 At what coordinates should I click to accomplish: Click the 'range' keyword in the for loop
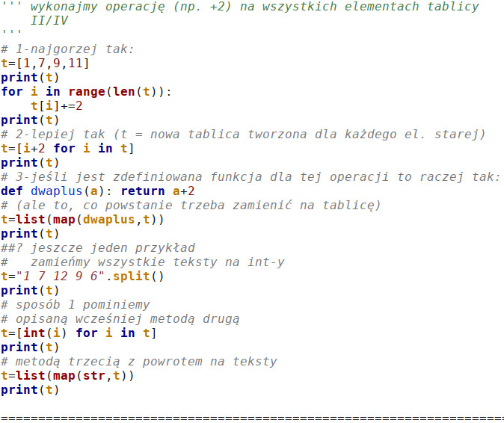pos(87,91)
